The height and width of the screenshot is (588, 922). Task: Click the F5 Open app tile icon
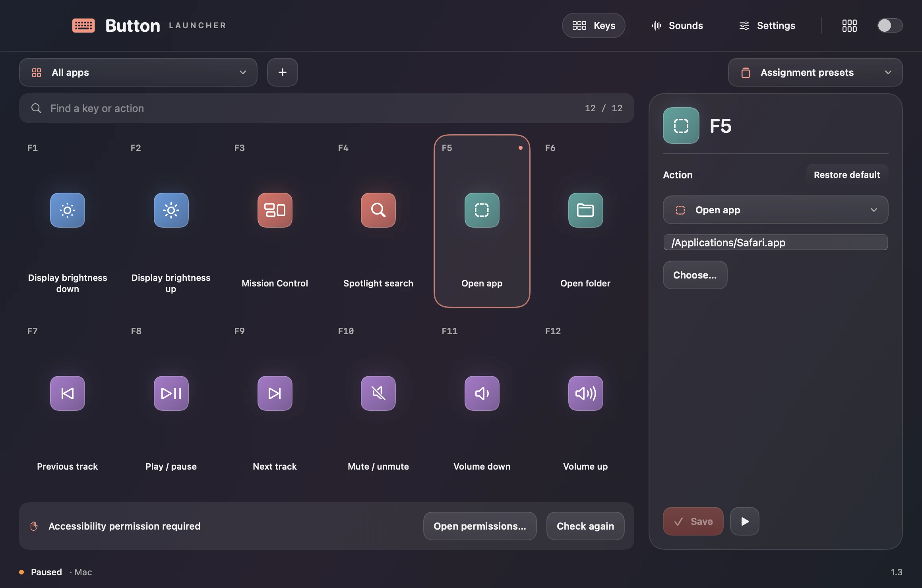coord(482,210)
